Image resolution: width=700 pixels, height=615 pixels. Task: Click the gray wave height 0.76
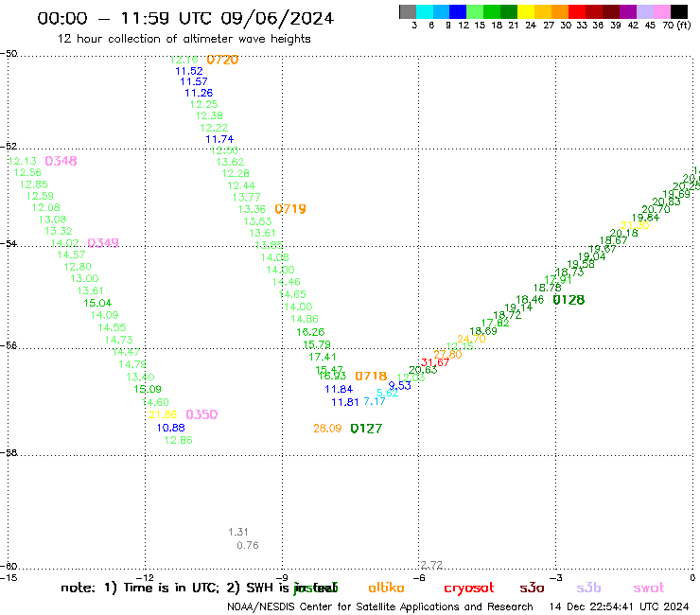[248, 545]
